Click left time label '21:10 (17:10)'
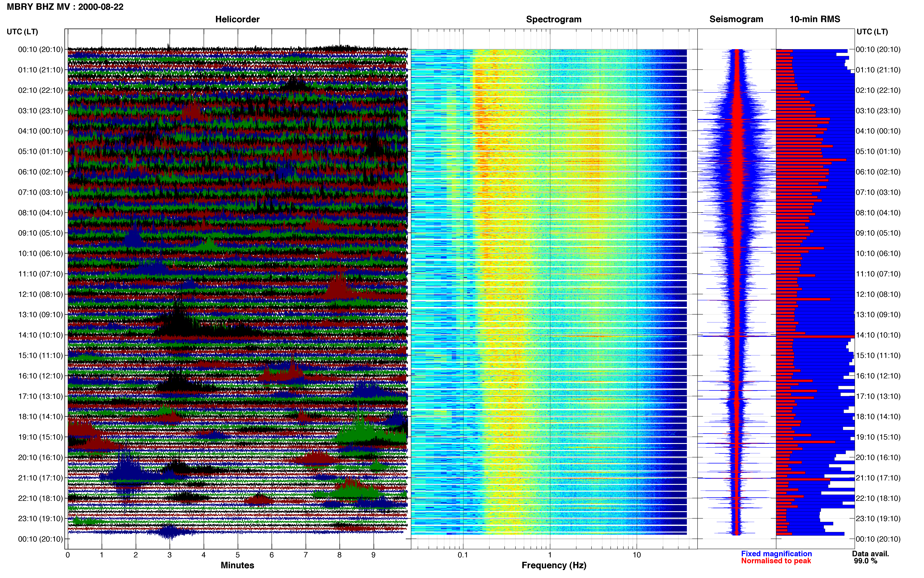The height and width of the screenshot is (578, 924). point(41,478)
